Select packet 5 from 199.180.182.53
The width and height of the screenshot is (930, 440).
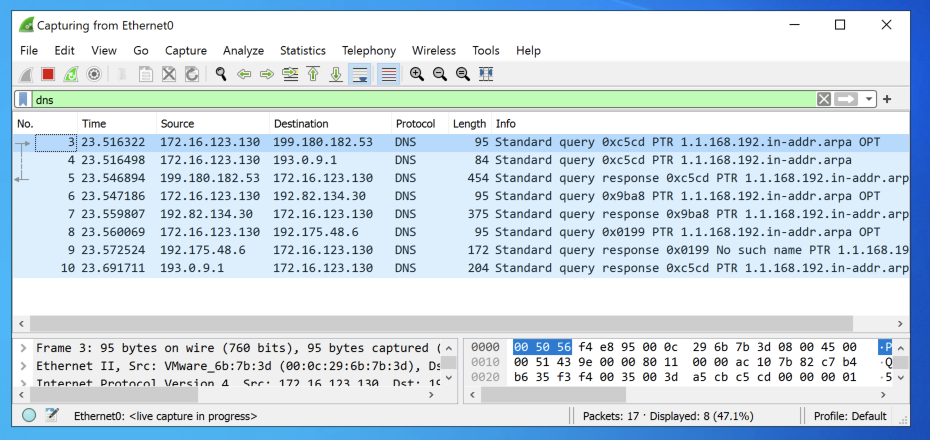click(461, 178)
